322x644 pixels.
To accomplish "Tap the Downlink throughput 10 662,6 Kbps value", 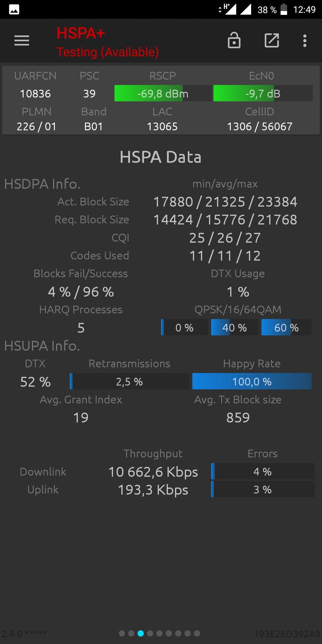I will click(153, 472).
